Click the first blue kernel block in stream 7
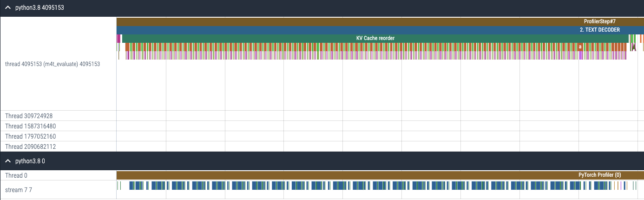 click(131, 186)
